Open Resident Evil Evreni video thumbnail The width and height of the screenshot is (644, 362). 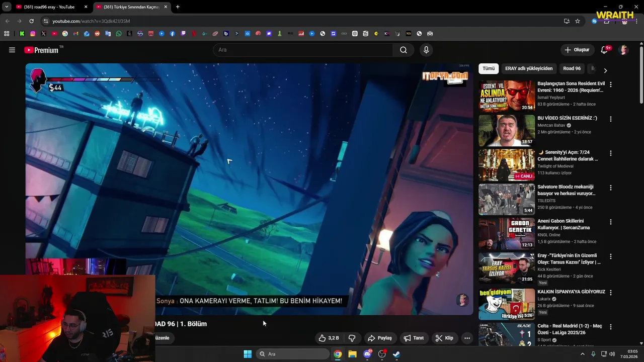(507, 96)
